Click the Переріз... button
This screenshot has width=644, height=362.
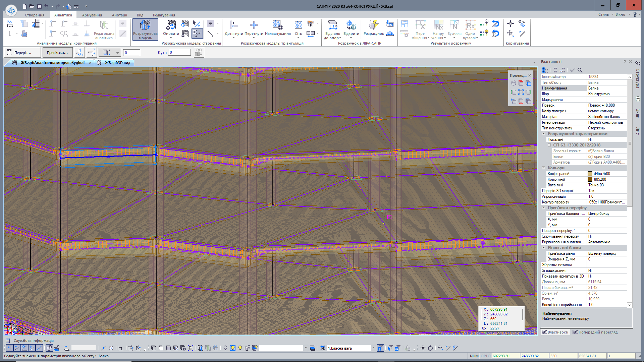pyautogui.click(x=22, y=53)
